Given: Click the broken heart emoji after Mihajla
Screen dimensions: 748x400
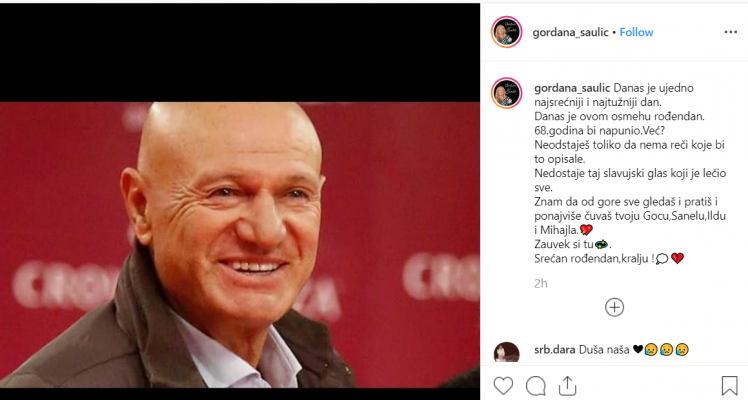Looking at the screenshot, I should tap(586, 230).
